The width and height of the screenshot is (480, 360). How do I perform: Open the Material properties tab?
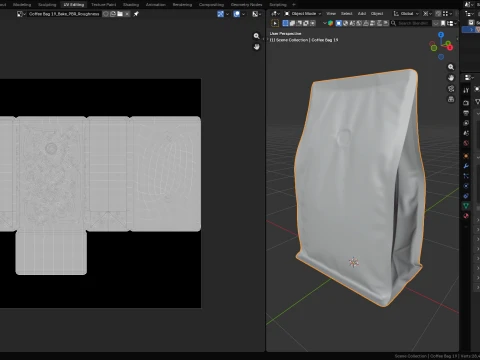(x=466, y=216)
